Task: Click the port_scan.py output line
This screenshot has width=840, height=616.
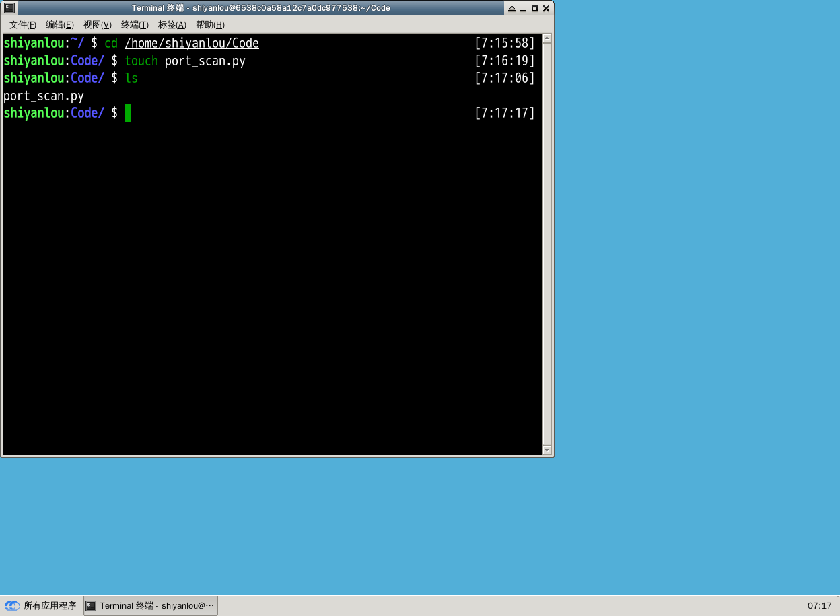Action: pyautogui.click(x=44, y=96)
